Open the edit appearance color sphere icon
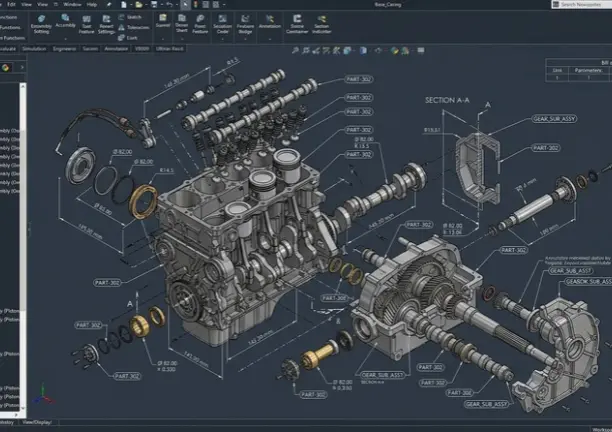Viewport: 612px width, 432px height. [395, 51]
